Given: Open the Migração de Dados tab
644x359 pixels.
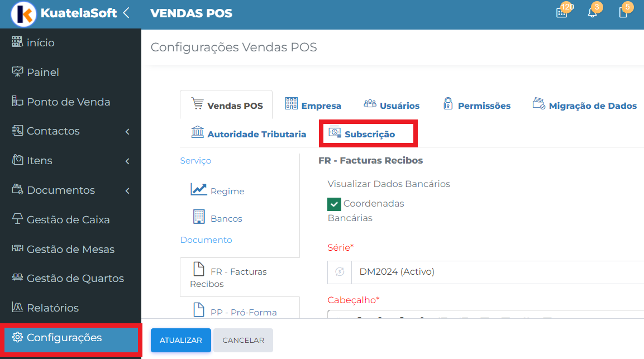Looking at the screenshot, I should 584,105.
